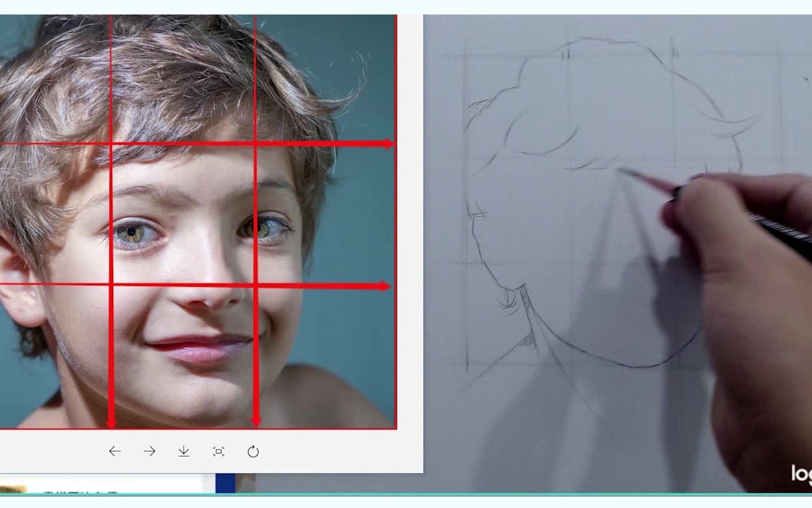Go to next image with right arrow

click(x=149, y=452)
